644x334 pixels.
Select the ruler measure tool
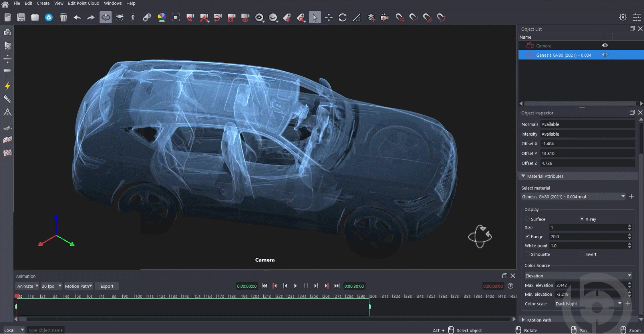pyautogui.click(x=7, y=99)
